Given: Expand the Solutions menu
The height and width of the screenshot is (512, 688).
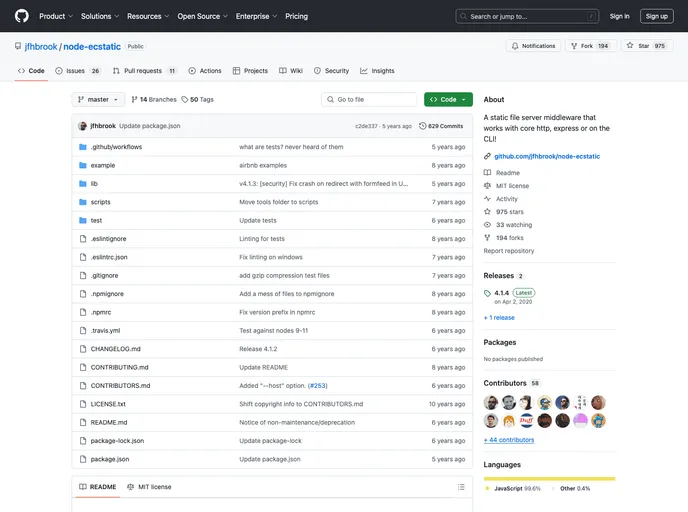Looking at the screenshot, I should [x=100, y=16].
